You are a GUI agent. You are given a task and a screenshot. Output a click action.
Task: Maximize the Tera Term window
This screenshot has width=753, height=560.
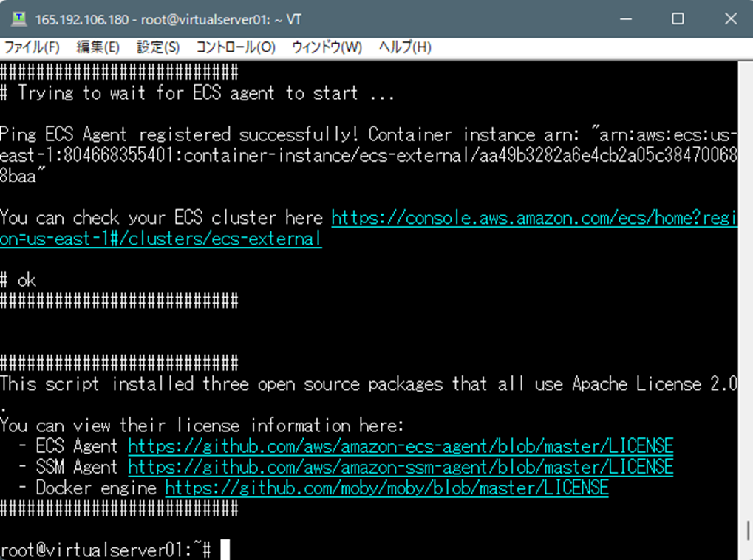coord(678,18)
